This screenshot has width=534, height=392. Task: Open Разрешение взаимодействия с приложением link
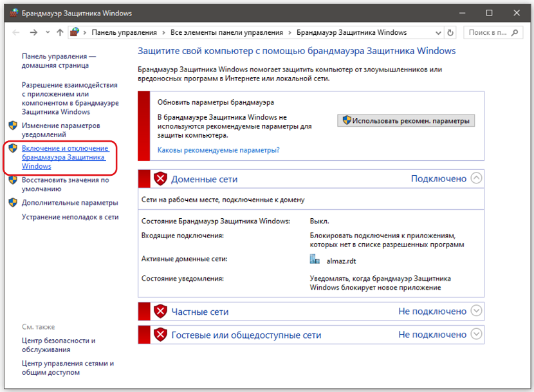point(70,98)
